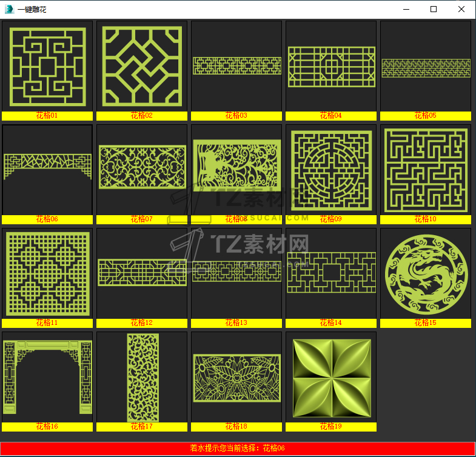Click the 一键雕花 app icon in title bar
Image resolution: width=476 pixels, height=457 pixels.
[x=10, y=10]
